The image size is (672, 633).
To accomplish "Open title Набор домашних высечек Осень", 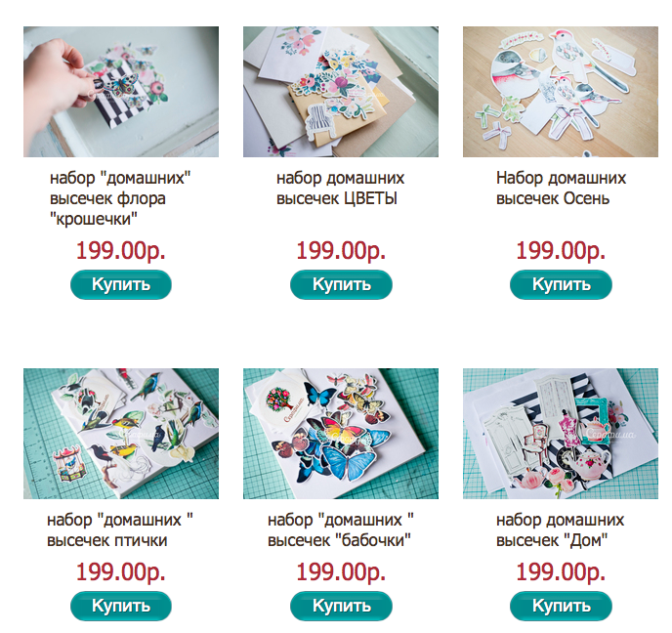I will [x=561, y=188].
